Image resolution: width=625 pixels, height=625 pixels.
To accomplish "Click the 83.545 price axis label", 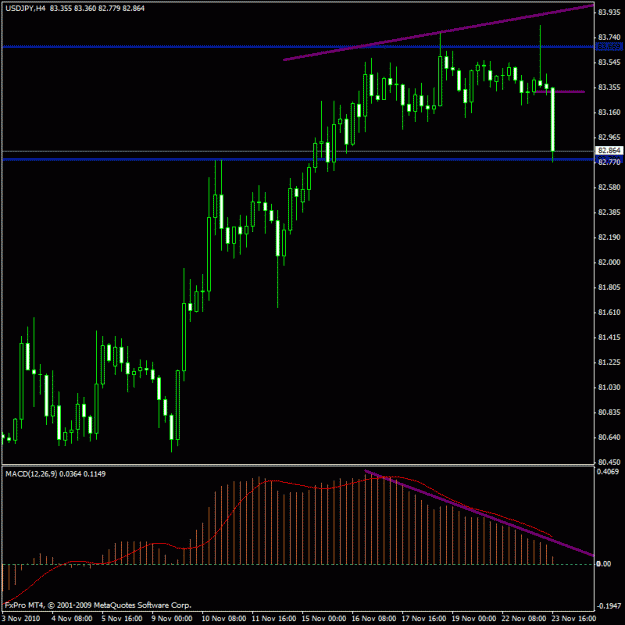I will click(x=609, y=63).
